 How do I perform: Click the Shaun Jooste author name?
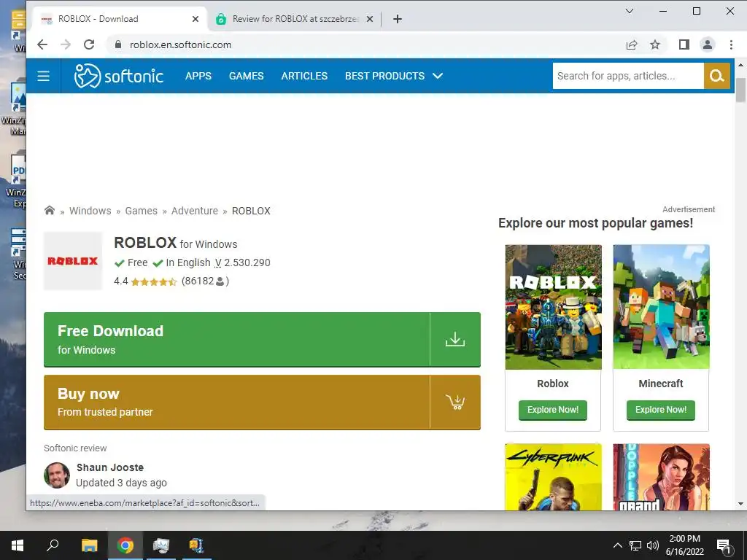point(110,467)
